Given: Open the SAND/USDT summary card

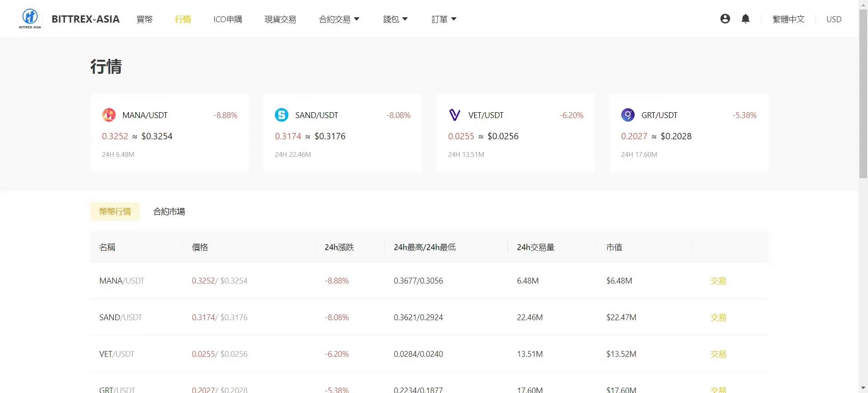Looking at the screenshot, I should [343, 133].
